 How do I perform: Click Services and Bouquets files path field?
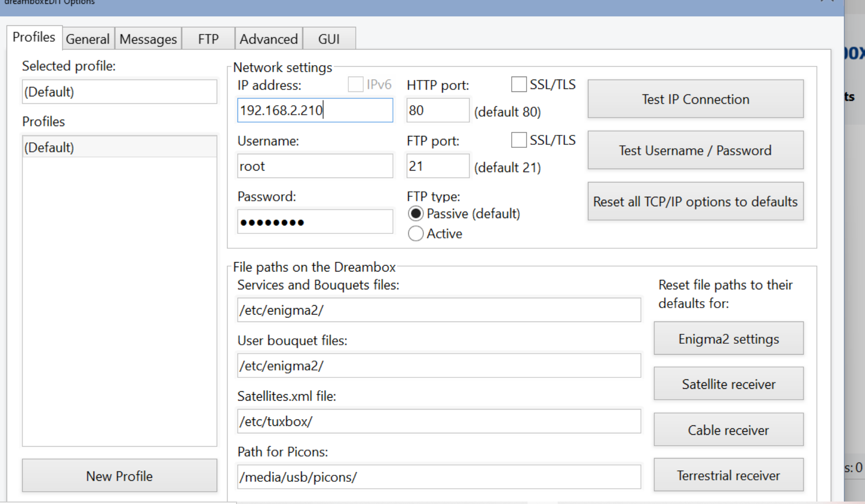tap(439, 310)
